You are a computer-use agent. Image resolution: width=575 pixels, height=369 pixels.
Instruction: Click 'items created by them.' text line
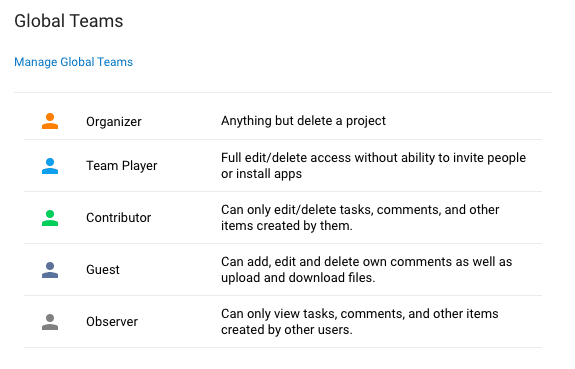(287, 226)
